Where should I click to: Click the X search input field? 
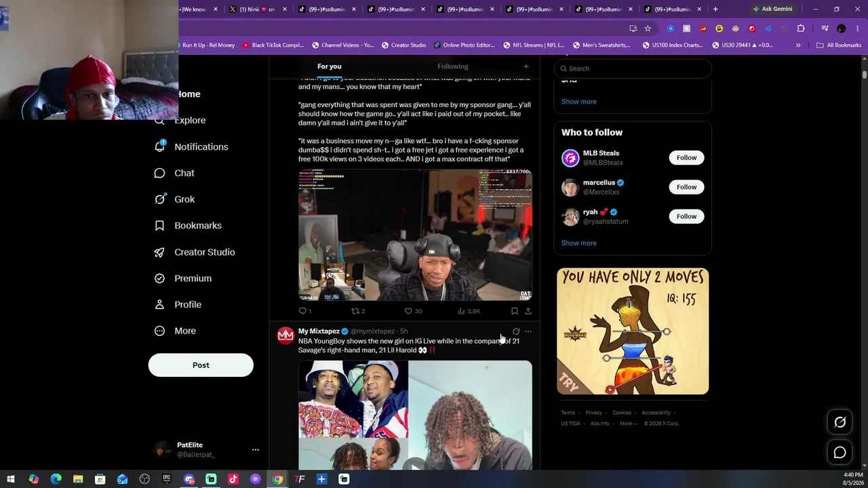tap(633, 68)
